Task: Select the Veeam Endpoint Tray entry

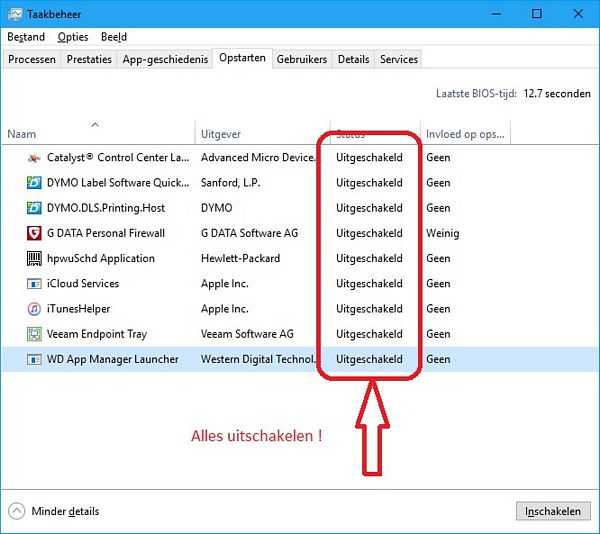Action: (x=97, y=334)
